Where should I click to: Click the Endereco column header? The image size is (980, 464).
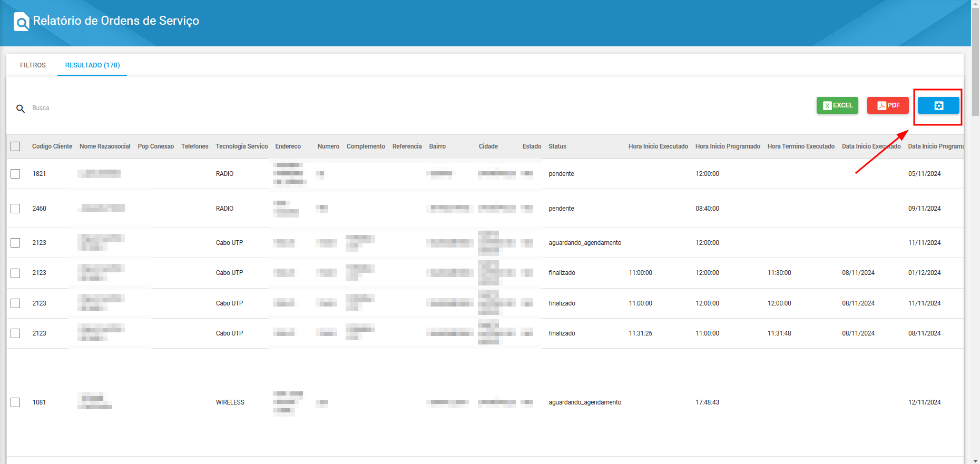coord(288,146)
